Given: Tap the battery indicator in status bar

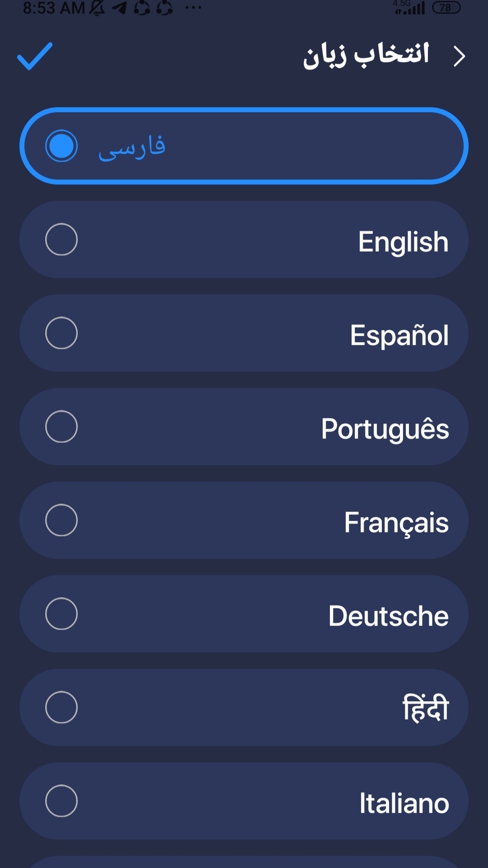Looking at the screenshot, I should (x=446, y=8).
